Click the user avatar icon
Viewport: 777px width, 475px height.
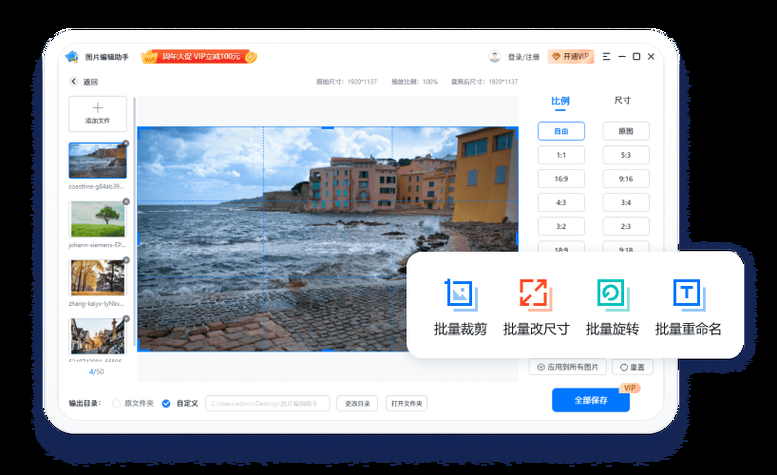[x=494, y=57]
